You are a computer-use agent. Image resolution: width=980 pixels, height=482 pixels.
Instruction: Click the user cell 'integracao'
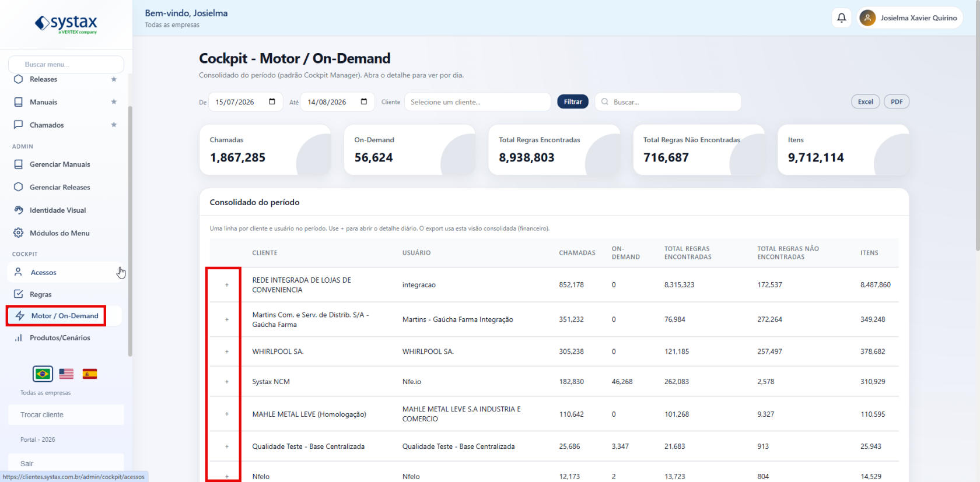click(419, 285)
